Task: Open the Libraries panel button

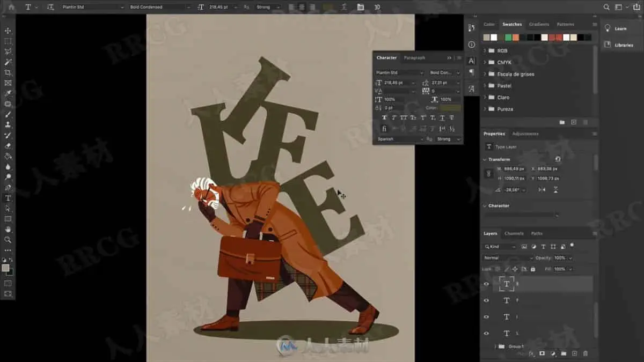Action: (x=621, y=45)
